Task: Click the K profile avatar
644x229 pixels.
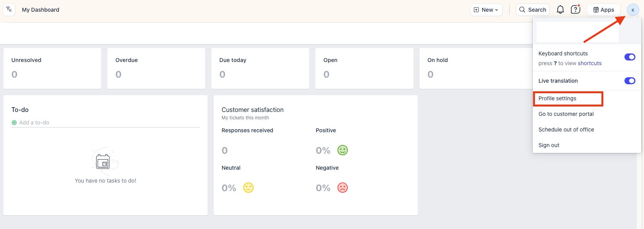Action: [x=633, y=10]
